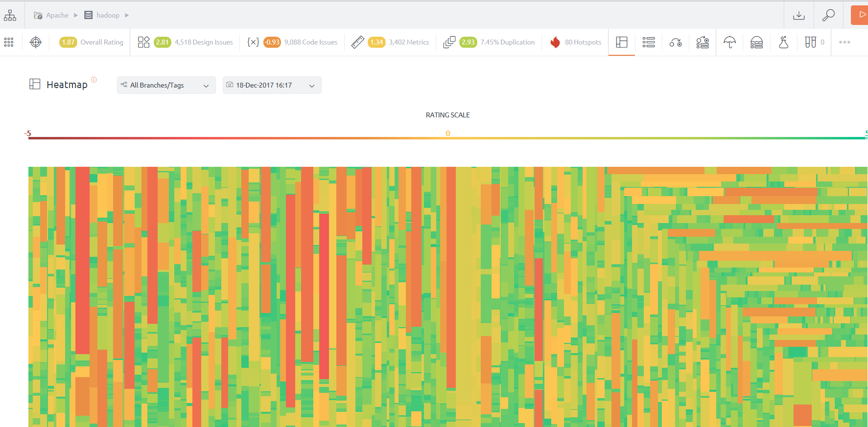This screenshot has width=868, height=427.
Task: Expand the three-dot more options menu
Action: [x=845, y=43]
